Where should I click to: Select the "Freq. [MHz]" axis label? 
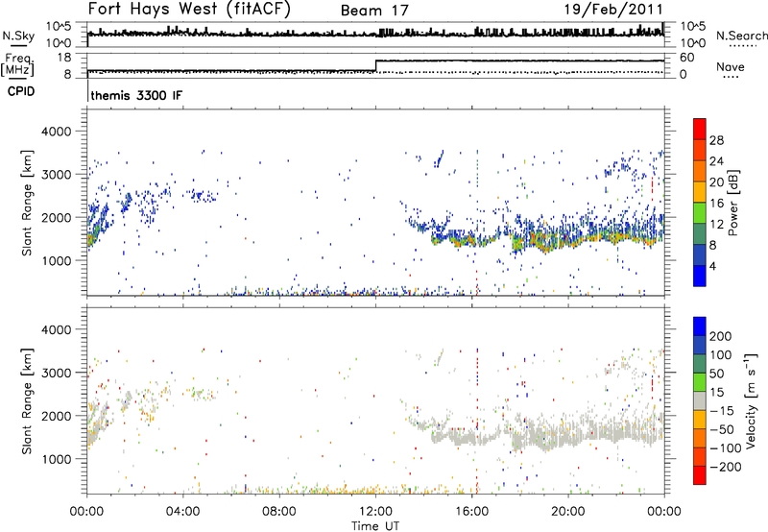tap(17, 65)
